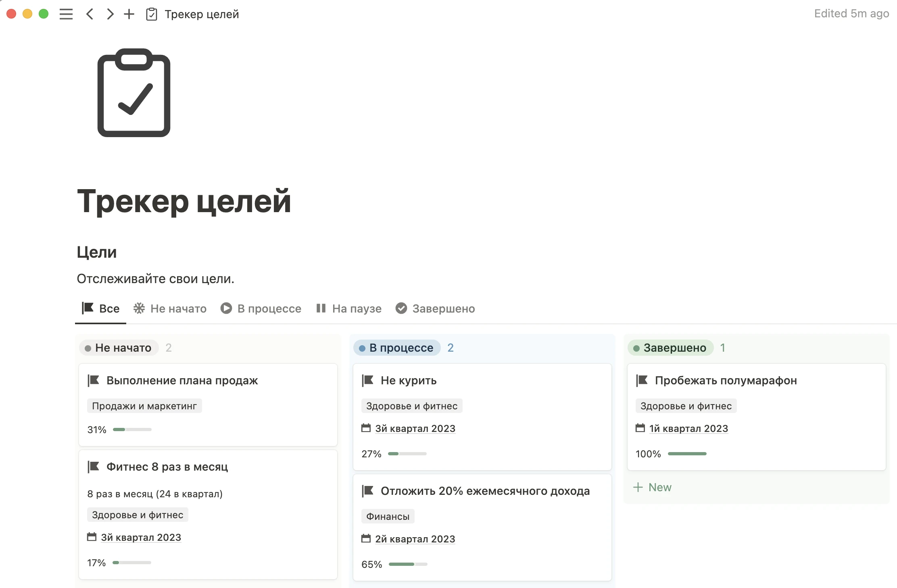
Task: Switch to the Все tab
Action: 101,309
